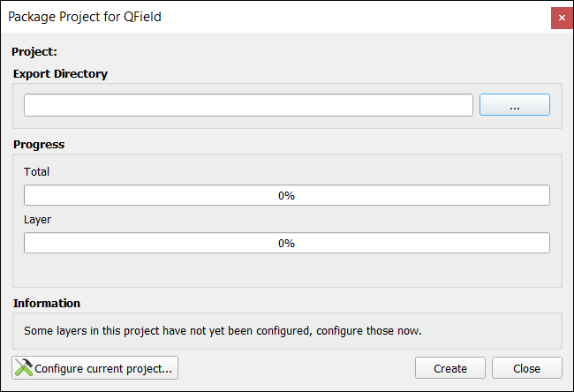Click empty area below Layer progress bar
The width and height of the screenshot is (574, 392).
tap(287, 270)
